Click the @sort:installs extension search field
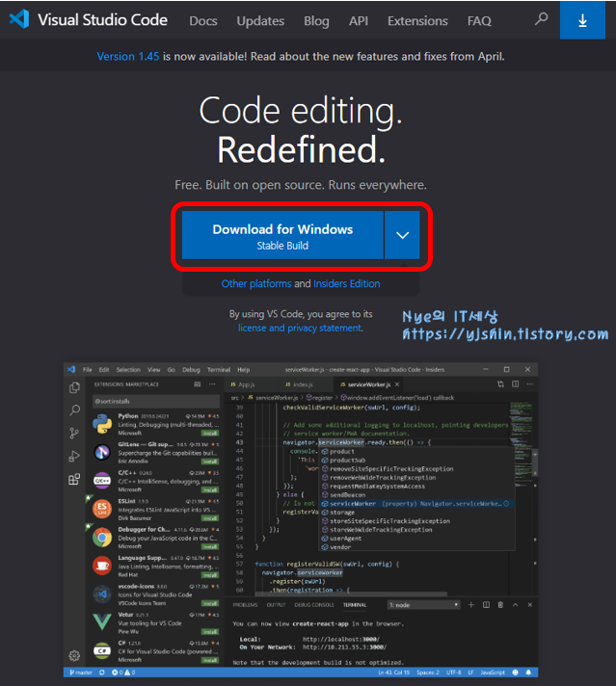616x686 pixels. click(x=156, y=401)
